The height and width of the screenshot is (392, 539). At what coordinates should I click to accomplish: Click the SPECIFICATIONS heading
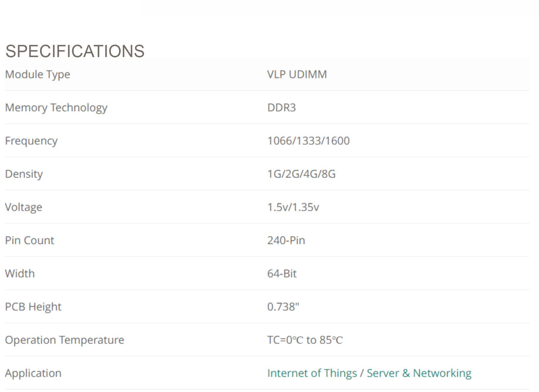tap(75, 51)
